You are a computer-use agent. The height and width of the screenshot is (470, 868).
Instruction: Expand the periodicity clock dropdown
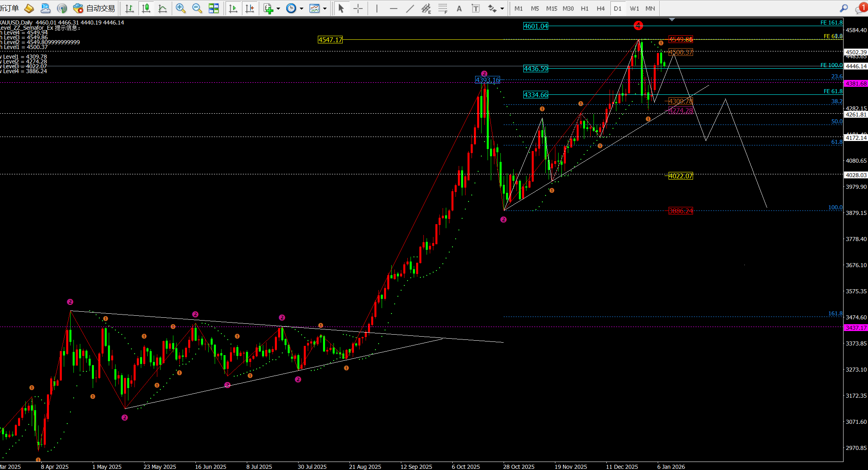(x=301, y=8)
